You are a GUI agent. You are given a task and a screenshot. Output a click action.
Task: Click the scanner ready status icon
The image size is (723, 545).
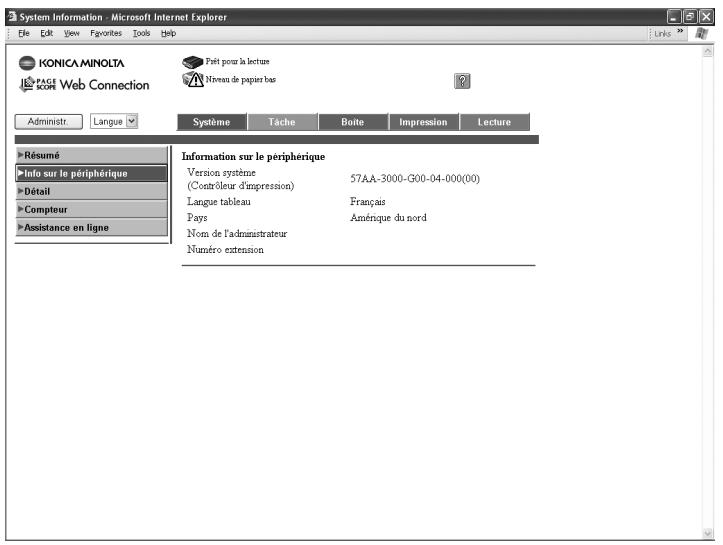pos(193,62)
